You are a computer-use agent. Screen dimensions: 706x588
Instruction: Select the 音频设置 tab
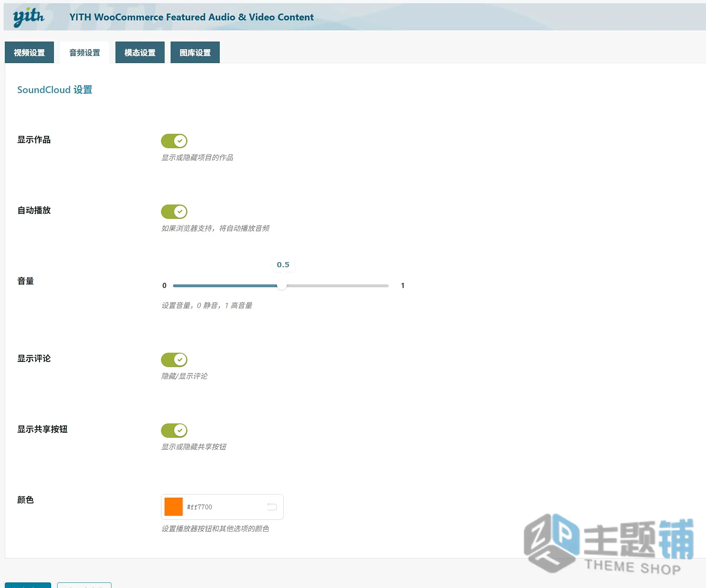(x=84, y=52)
